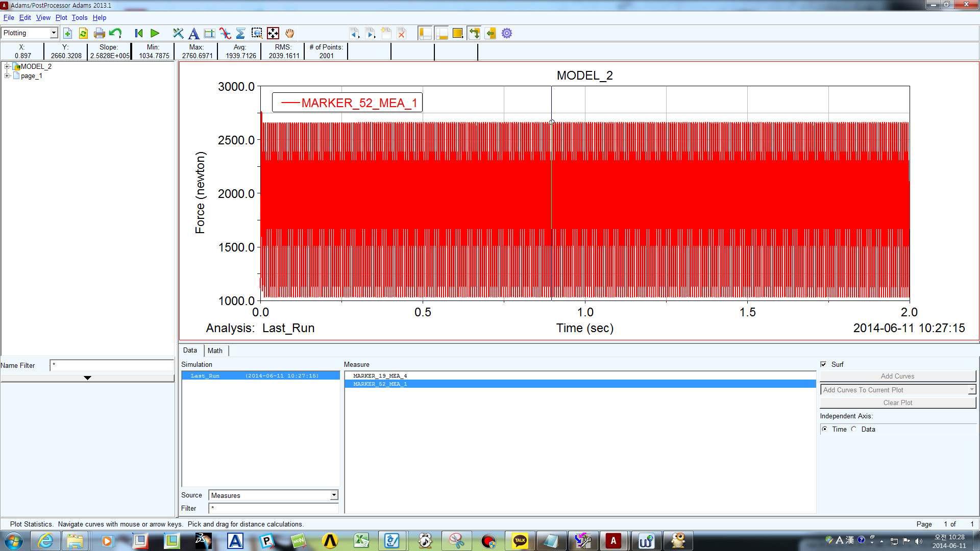Click the green play animation button
This screenshot has height=551, width=980.
[155, 34]
